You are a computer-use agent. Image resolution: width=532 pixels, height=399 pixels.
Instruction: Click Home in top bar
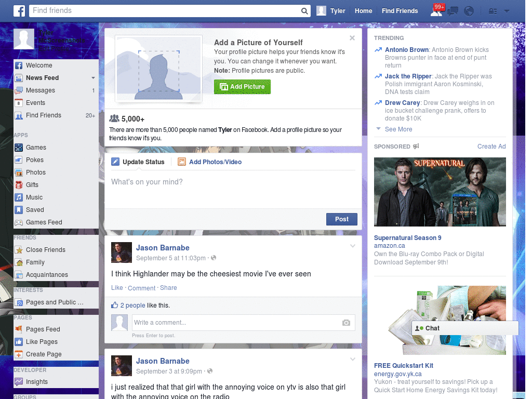(363, 11)
